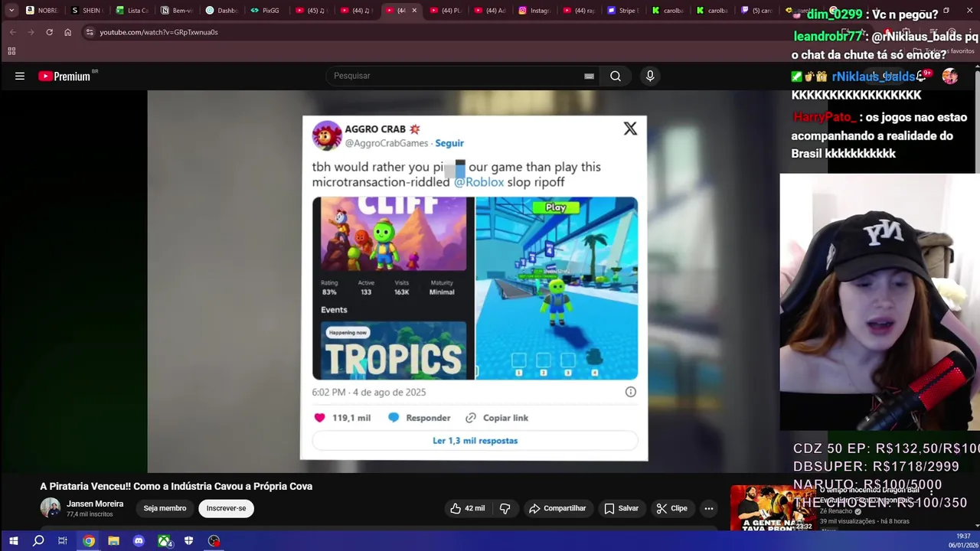
Task: Open the YouTube guide hamburger menu
Action: tap(20, 76)
